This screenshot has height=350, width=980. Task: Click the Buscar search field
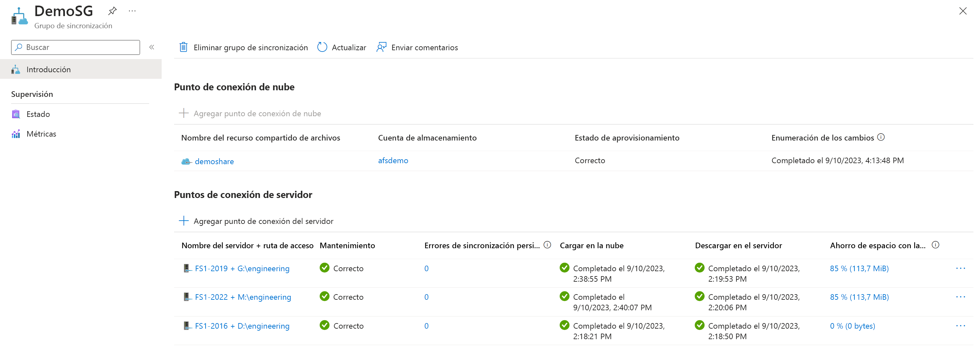tap(75, 47)
